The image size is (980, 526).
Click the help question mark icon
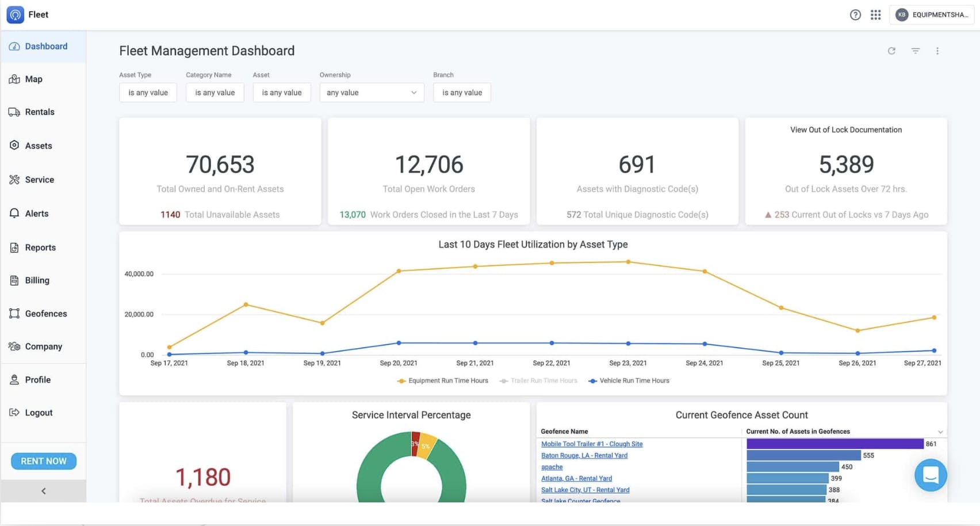coord(855,15)
